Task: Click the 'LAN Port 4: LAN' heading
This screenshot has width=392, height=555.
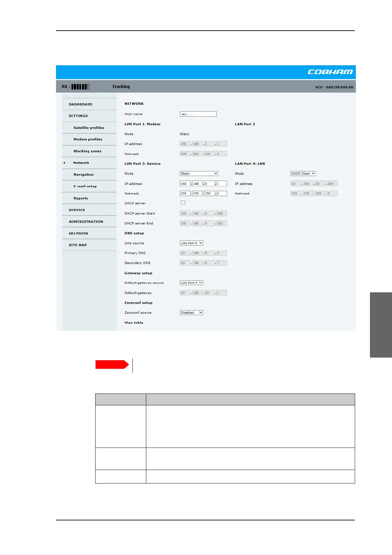Action: [250, 163]
